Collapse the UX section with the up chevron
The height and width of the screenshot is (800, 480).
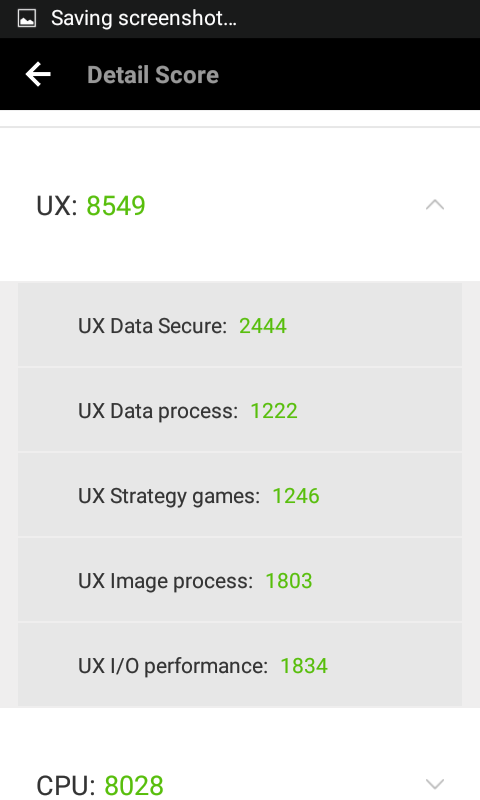pos(435,205)
